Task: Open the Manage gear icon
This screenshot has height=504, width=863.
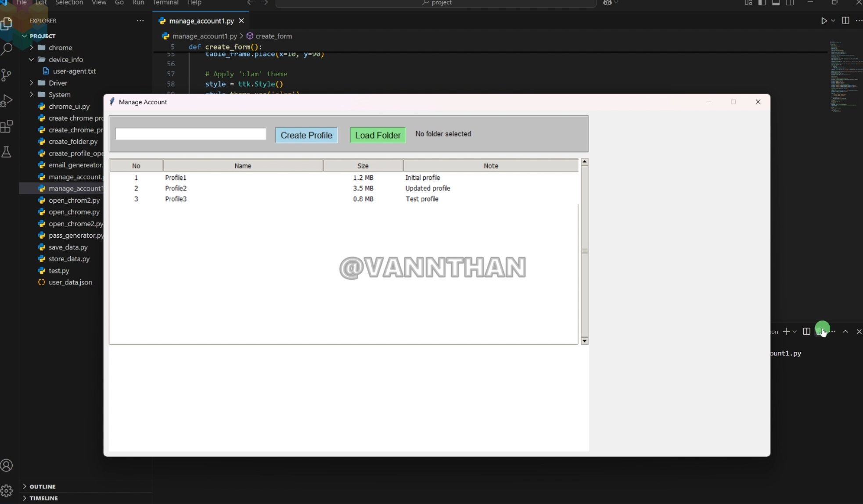Action: tap(7, 490)
